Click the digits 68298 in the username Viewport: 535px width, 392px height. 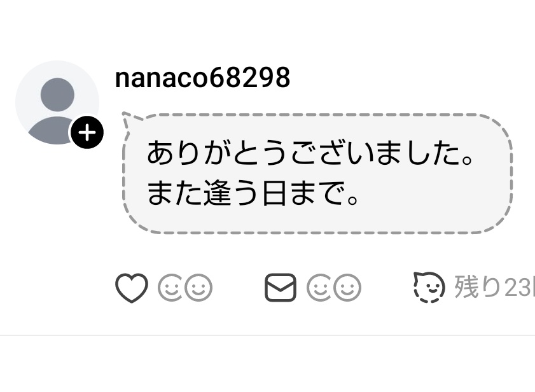(x=250, y=78)
